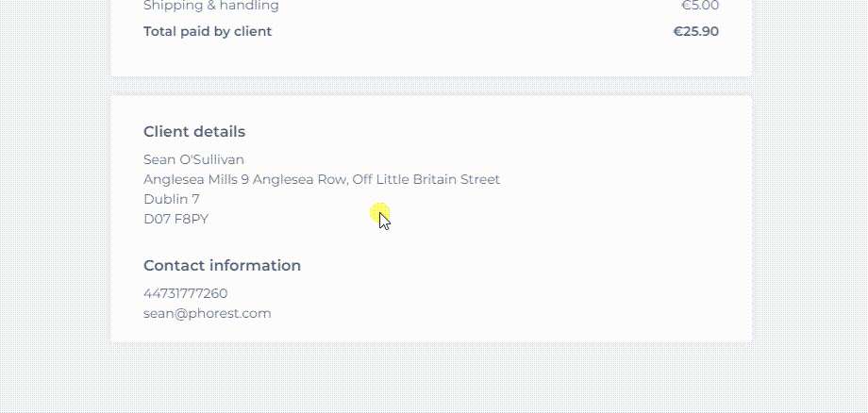868x413 pixels.
Task: Click the blank area below the contact card
Action: tap(431, 378)
